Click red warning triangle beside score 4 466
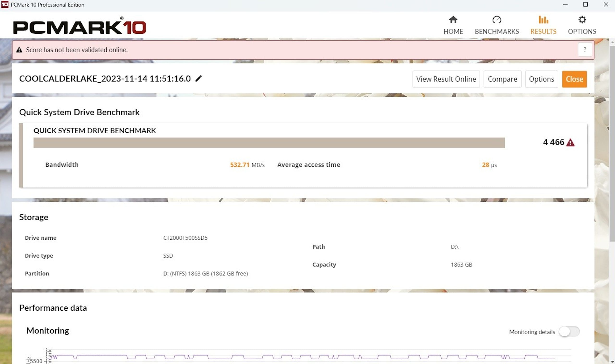The width and height of the screenshot is (615, 364). [570, 143]
